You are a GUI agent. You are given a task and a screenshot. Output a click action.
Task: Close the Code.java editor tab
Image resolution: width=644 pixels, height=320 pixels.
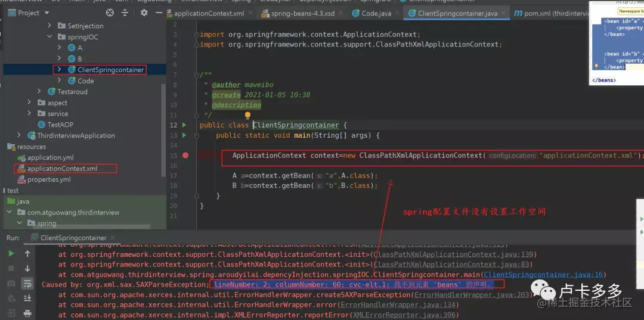pos(397,13)
